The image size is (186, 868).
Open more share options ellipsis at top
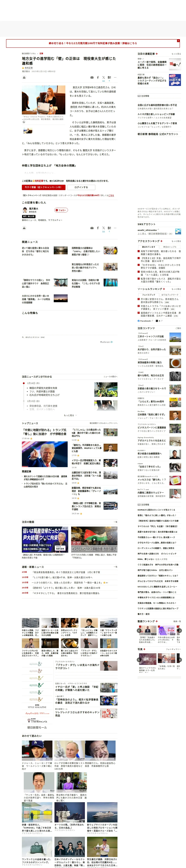pos(115,78)
